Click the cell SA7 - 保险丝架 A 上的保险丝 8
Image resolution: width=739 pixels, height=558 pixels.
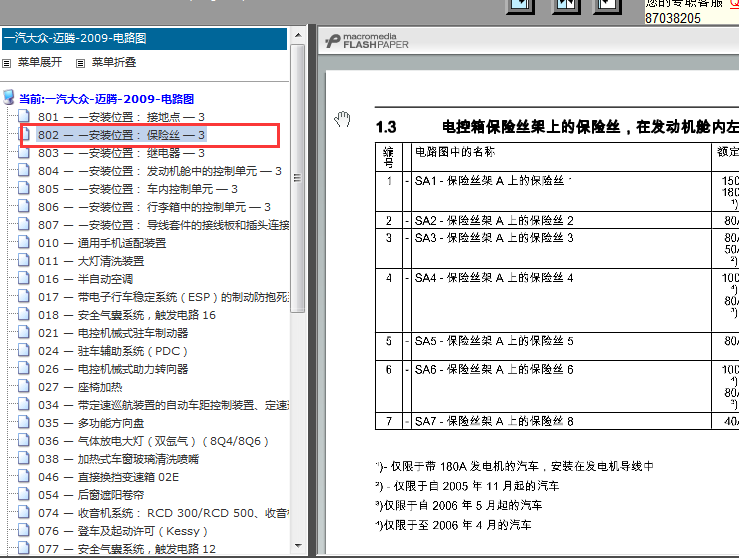tap(561, 421)
